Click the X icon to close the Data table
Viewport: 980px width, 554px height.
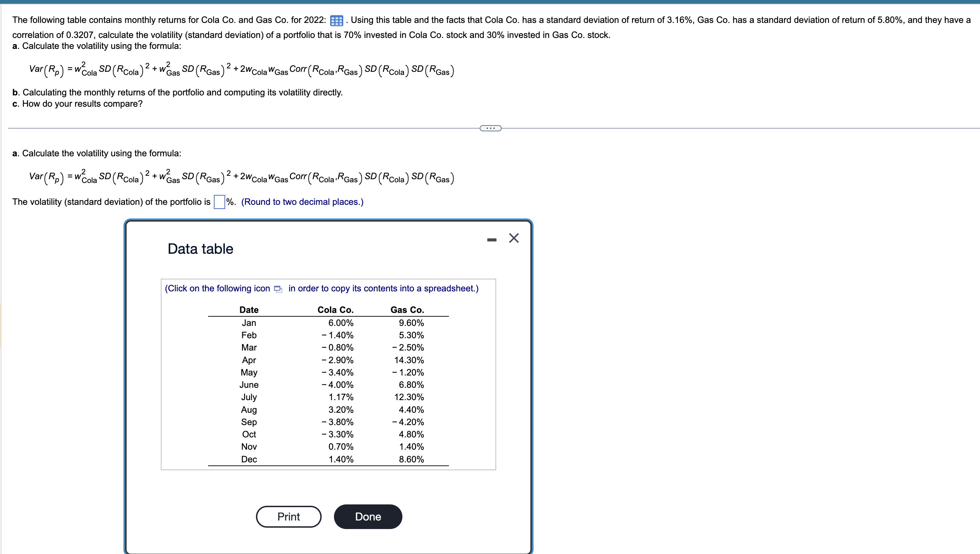(514, 238)
